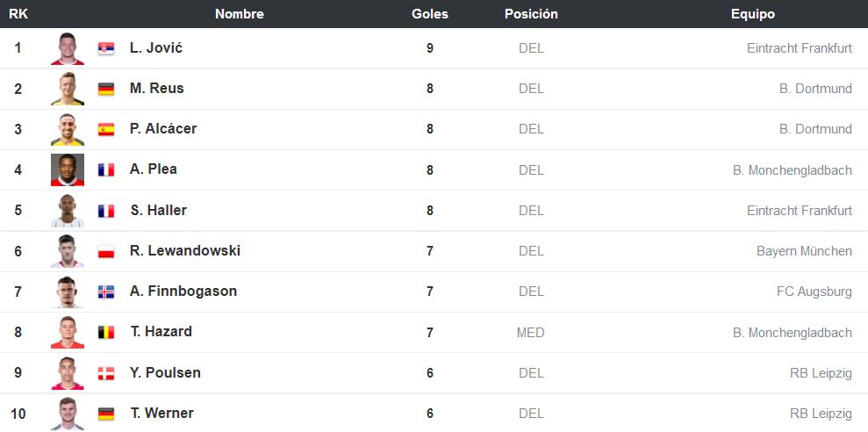Screen dimensions: 868x432
Task: Click the Denmark flag next to Y. Poulsen
Action: pyautogui.click(x=105, y=373)
